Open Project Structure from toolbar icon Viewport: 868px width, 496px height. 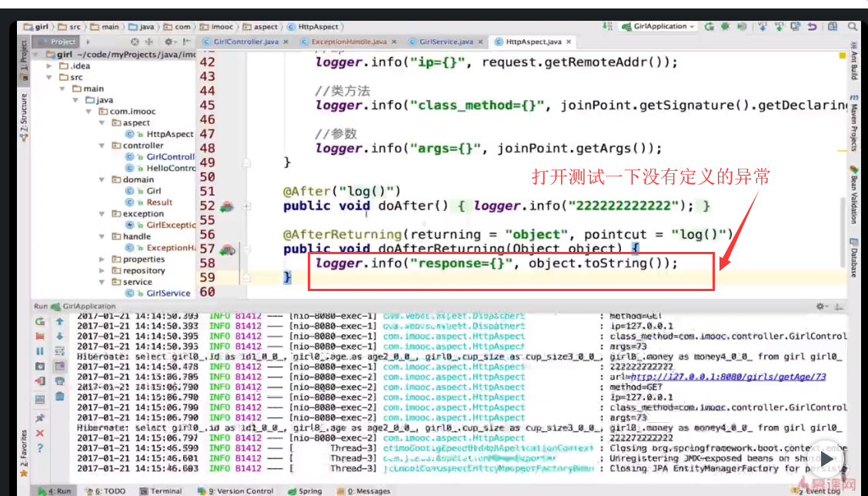[x=833, y=27]
